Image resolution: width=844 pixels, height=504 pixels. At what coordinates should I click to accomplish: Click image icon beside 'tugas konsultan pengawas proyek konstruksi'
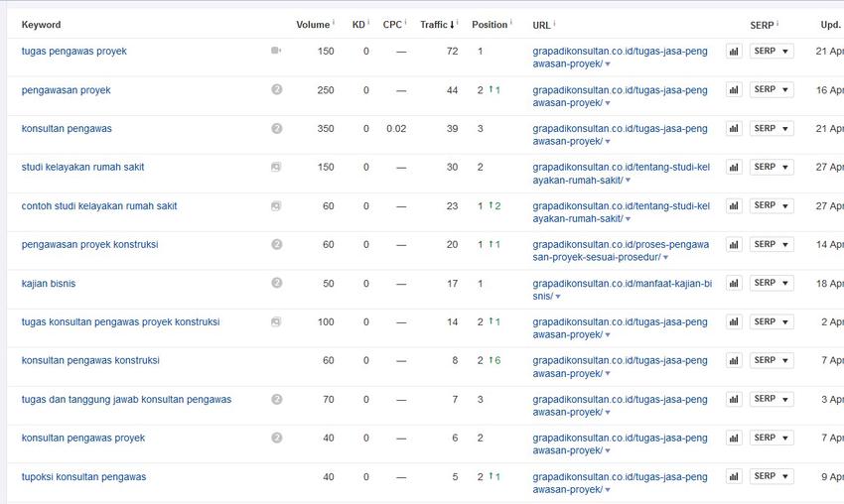coord(276,321)
